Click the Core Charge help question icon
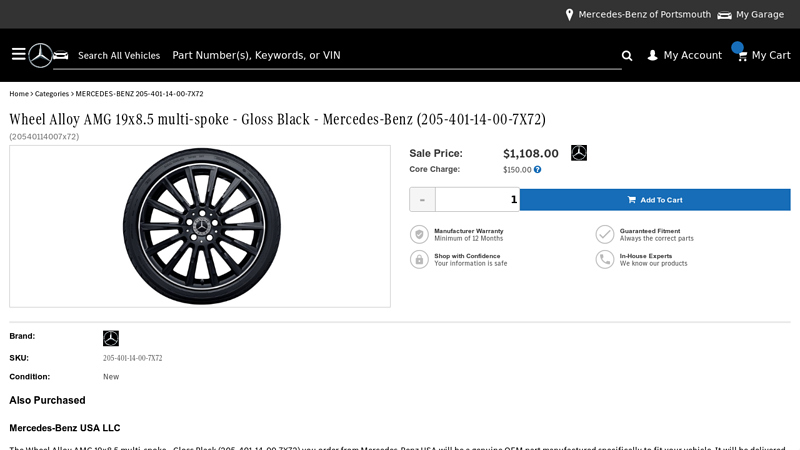The image size is (800, 450). [x=538, y=170]
